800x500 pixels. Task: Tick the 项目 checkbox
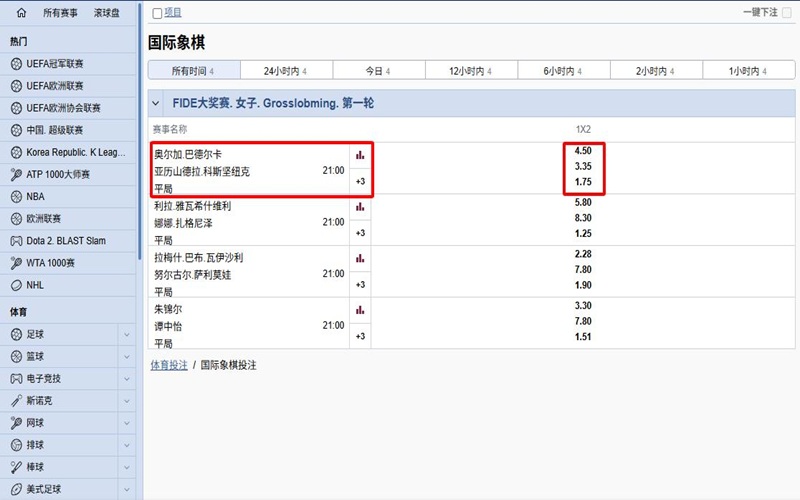tap(157, 13)
